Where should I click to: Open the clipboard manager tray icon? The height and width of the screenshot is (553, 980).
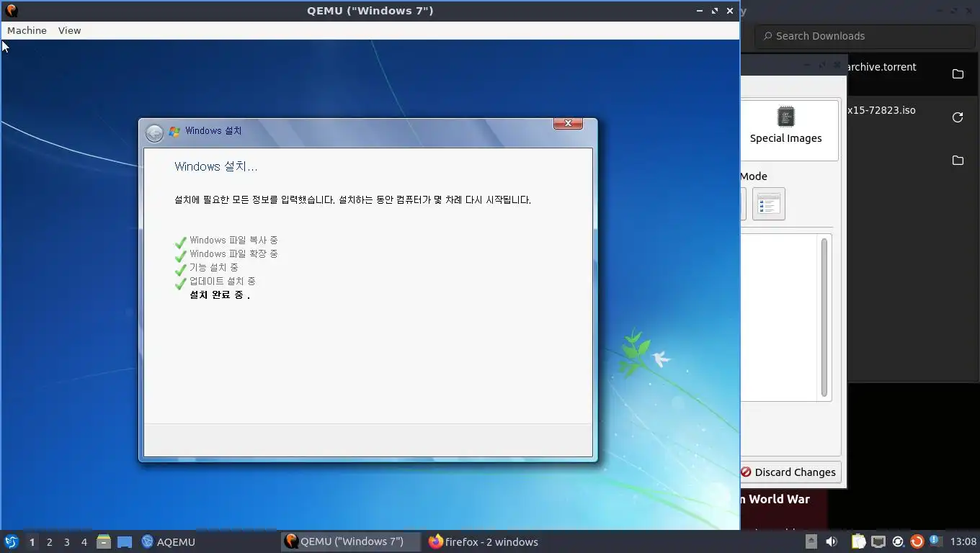(858, 541)
